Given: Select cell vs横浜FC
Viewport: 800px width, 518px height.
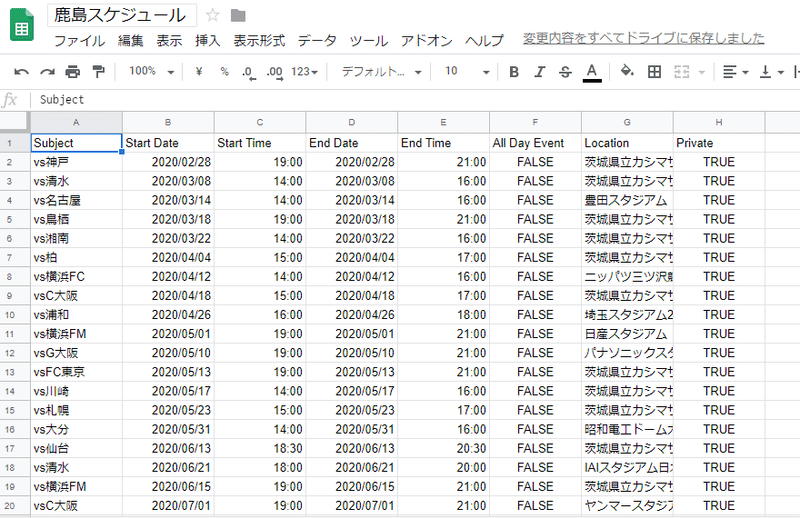Looking at the screenshot, I should [76, 277].
